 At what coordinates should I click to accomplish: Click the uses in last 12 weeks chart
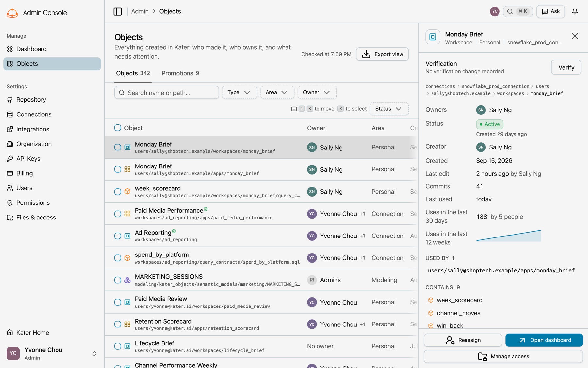pyautogui.click(x=509, y=236)
